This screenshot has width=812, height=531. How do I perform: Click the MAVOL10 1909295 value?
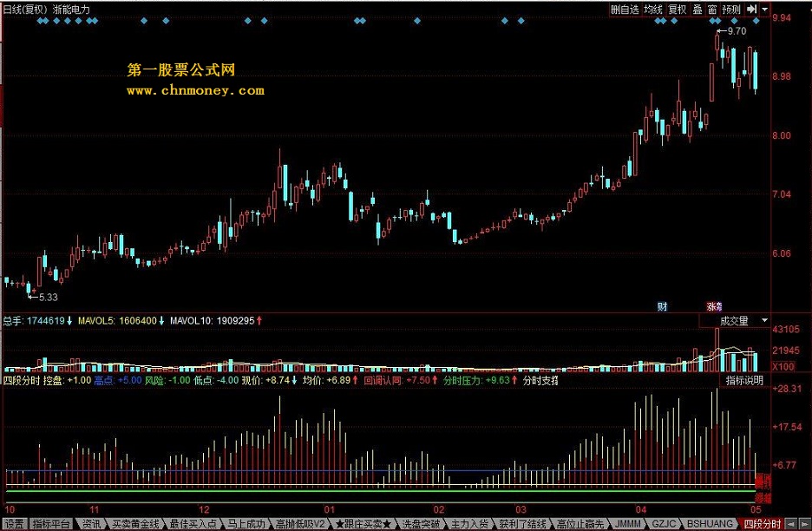pos(216,321)
